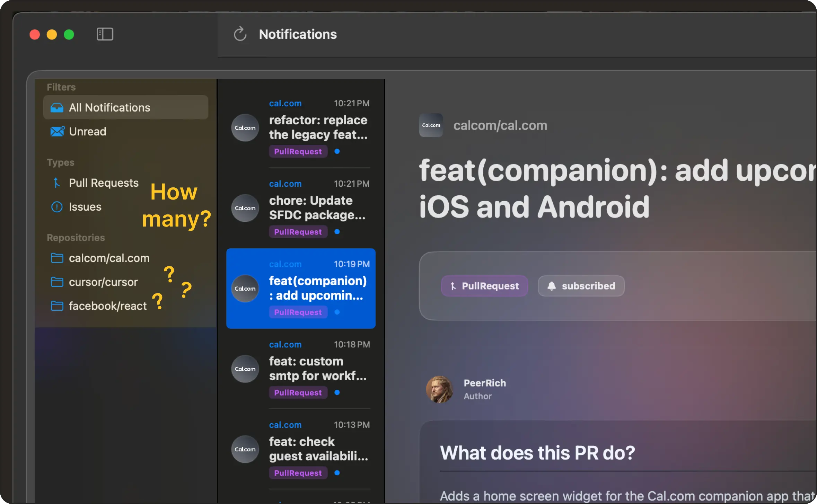
Task: Click the Issues exclamation circle icon
Action: coord(57,207)
